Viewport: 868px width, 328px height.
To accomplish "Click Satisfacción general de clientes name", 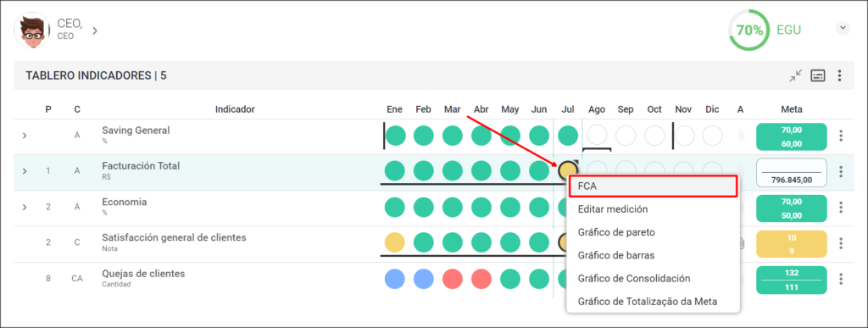I will (x=174, y=238).
